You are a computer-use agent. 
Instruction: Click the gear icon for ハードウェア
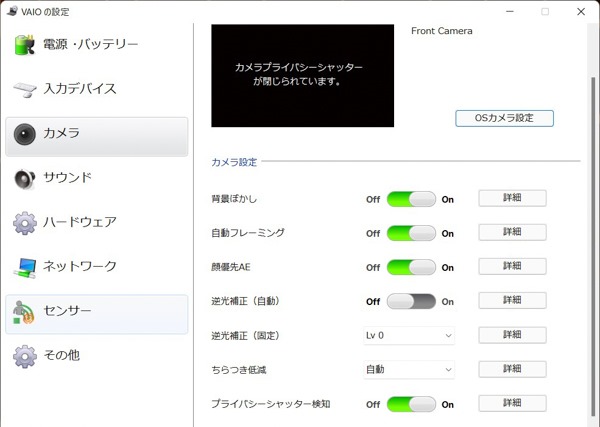25,223
